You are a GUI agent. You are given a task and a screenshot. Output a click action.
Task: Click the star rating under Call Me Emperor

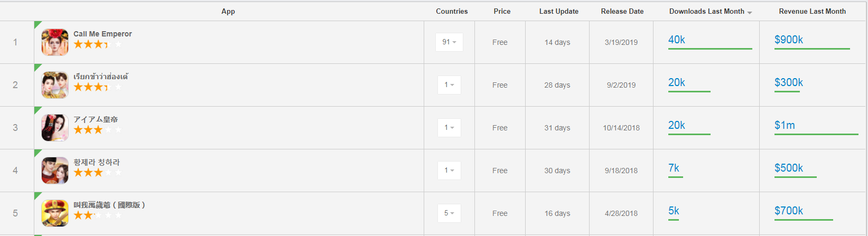pyautogui.click(x=97, y=44)
